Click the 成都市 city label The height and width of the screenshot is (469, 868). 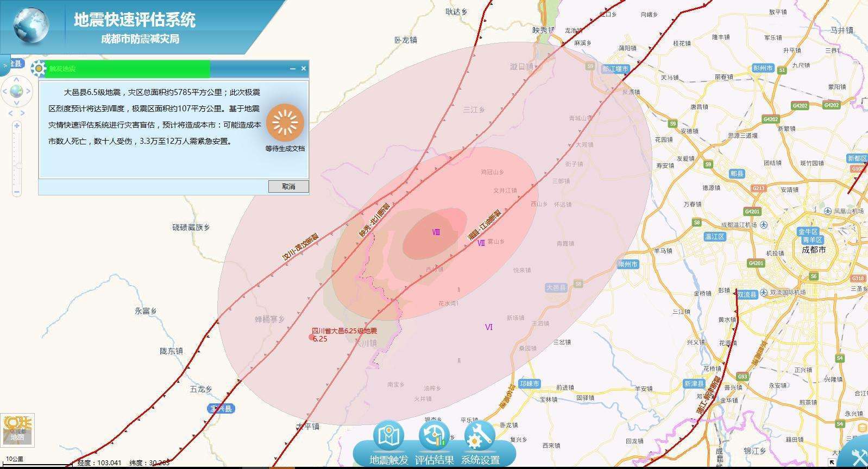coord(814,250)
